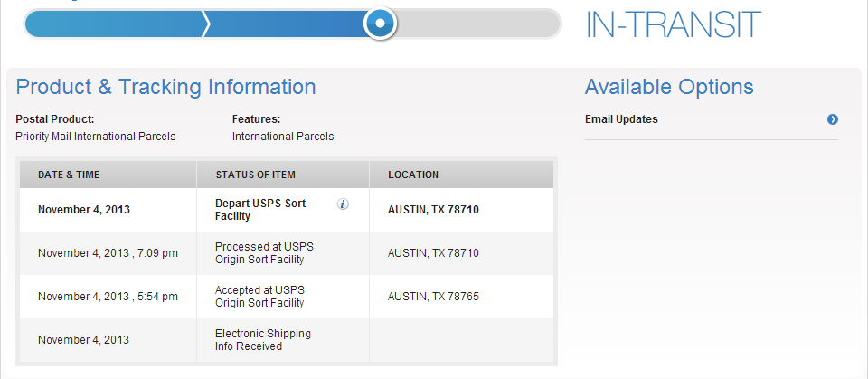Select the Processed at USPS Origin Sort Facility entry
The height and width of the screenshot is (379, 868).
tap(264, 253)
